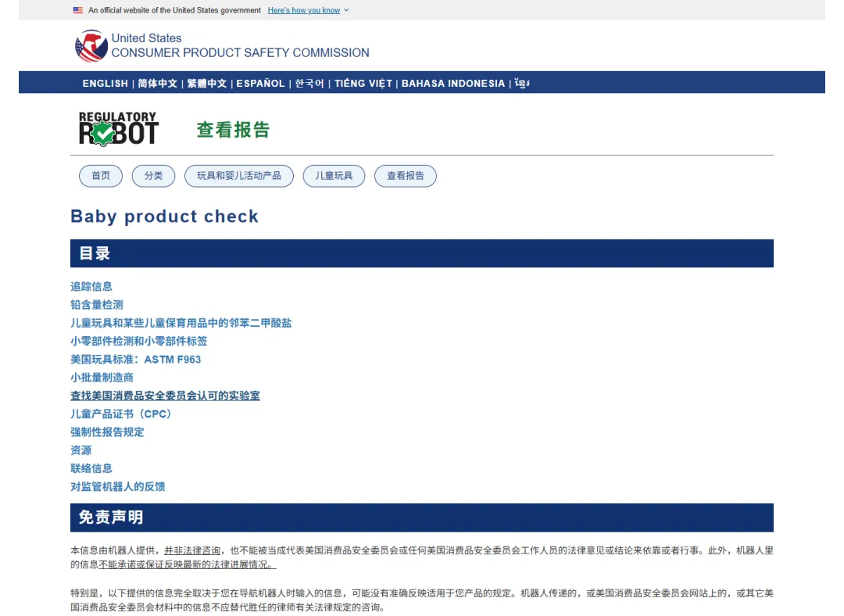Switch language to ENGLISH
Screen dimensions: 844x616
click(105, 84)
